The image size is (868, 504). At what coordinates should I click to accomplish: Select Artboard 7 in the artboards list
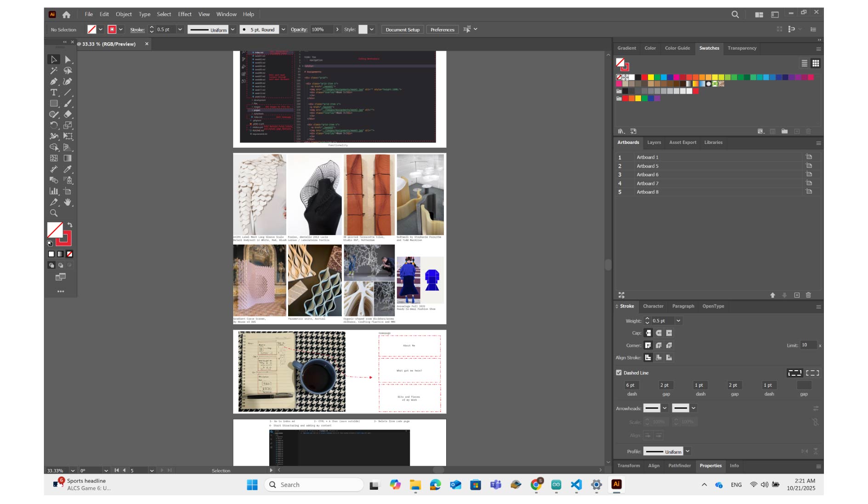pos(647,183)
